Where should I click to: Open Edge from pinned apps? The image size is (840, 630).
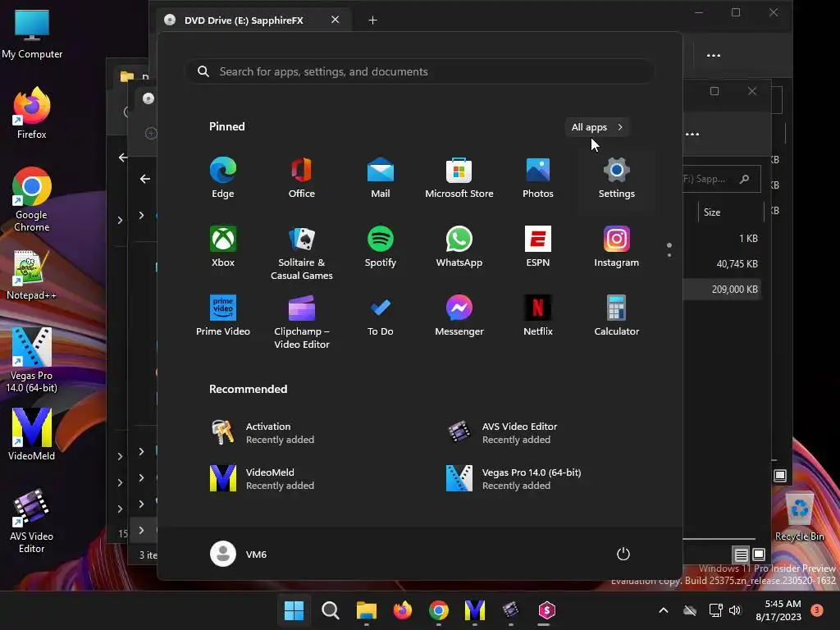pos(223,178)
